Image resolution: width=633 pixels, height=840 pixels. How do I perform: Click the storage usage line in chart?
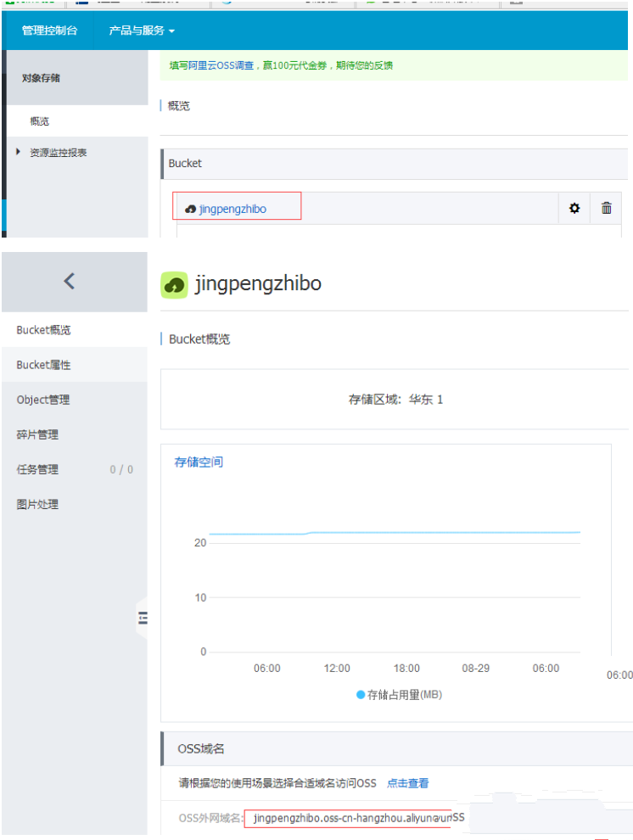(395, 533)
